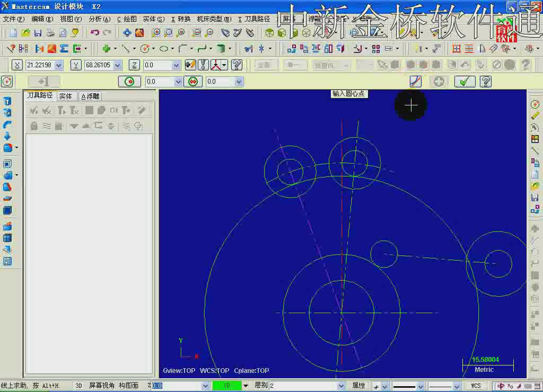Select the Create Circle/Arc tool
The width and height of the screenshot is (543, 392).
click(145, 49)
